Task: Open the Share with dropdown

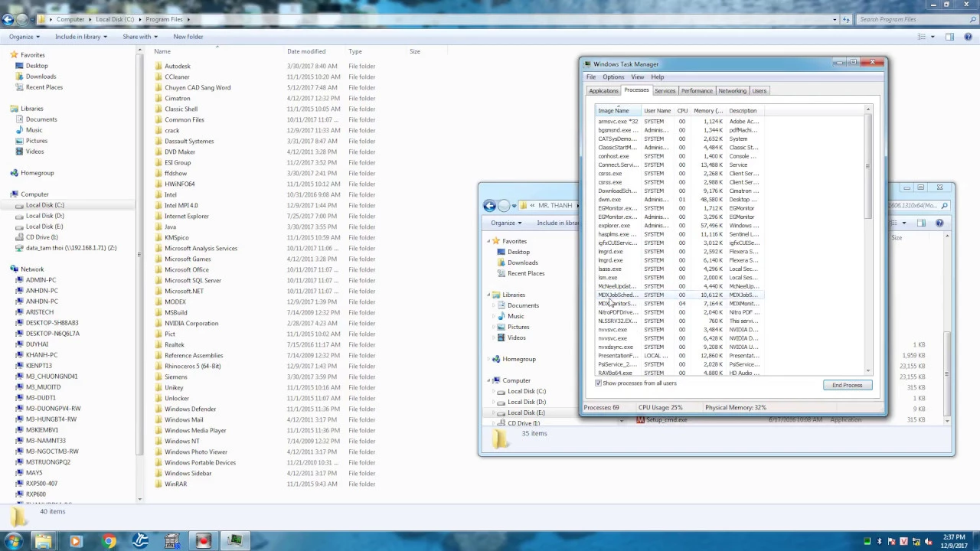Action: coord(139,37)
